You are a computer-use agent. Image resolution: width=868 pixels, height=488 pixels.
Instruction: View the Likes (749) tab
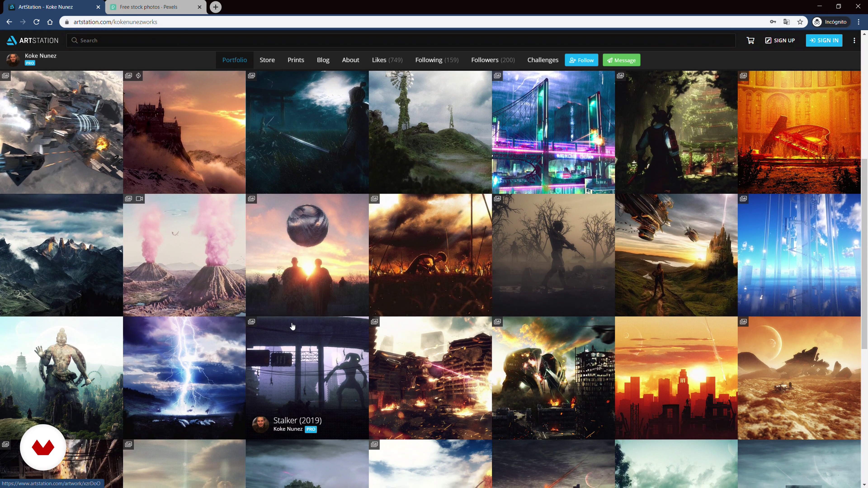[x=387, y=60]
